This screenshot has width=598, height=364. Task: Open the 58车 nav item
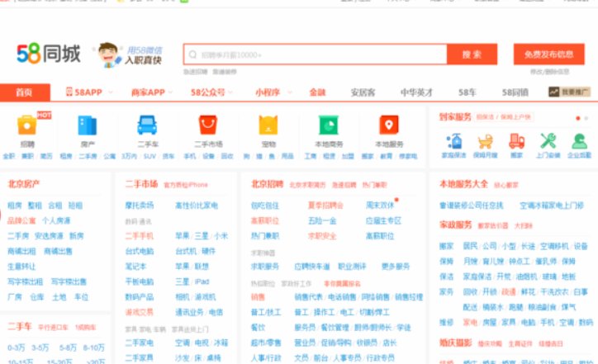pyautogui.click(x=467, y=92)
